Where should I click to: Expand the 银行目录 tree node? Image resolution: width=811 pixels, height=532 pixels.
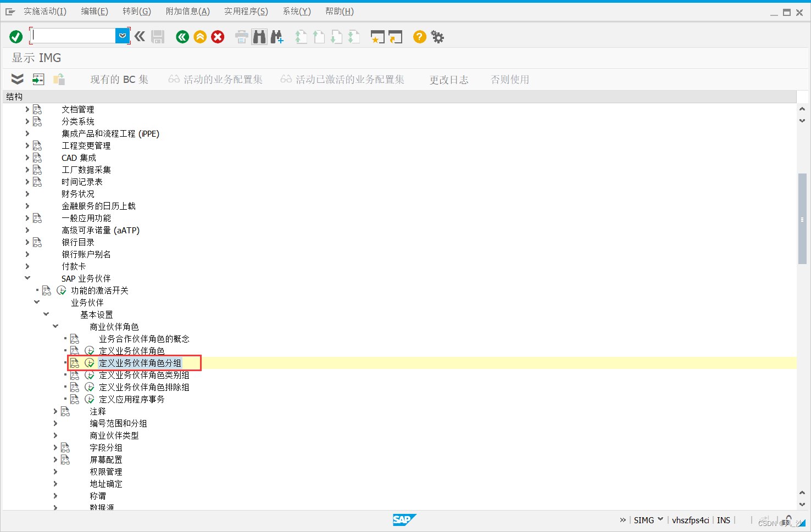(27, 242)
